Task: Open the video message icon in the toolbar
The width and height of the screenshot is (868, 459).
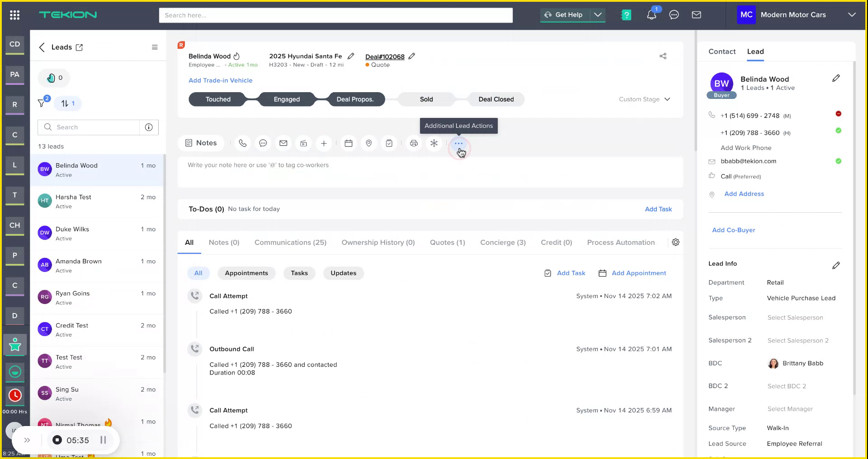Action: [x=303, y=143]
